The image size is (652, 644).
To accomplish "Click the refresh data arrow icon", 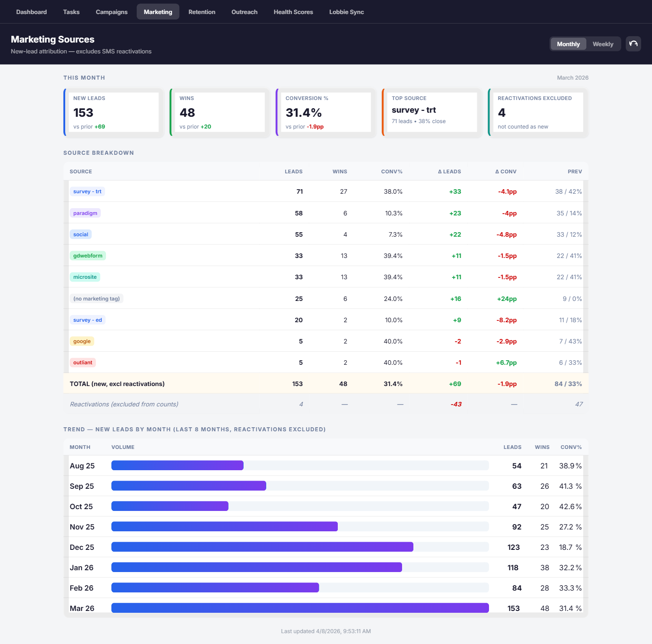I will tap(633, 43).
